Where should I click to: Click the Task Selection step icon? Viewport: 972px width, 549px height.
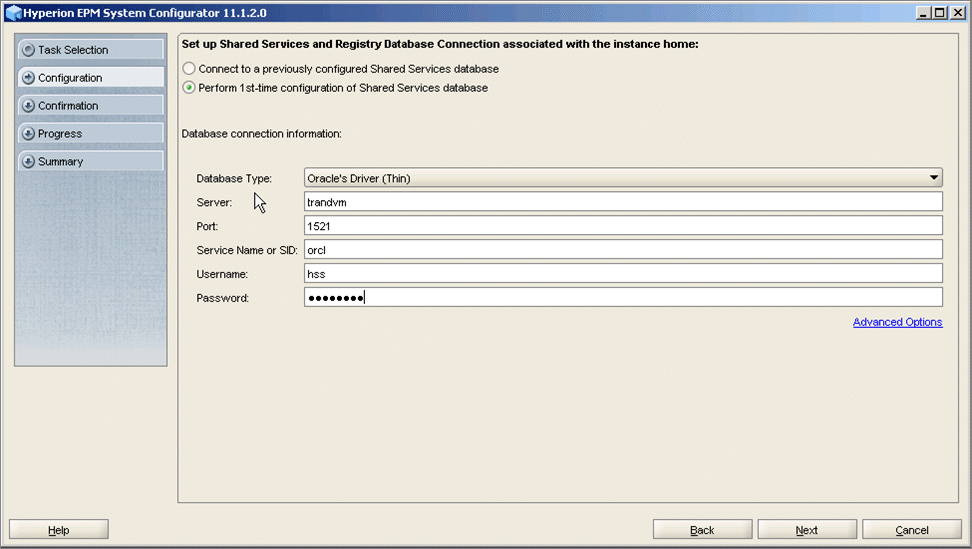tap(28, 50)
